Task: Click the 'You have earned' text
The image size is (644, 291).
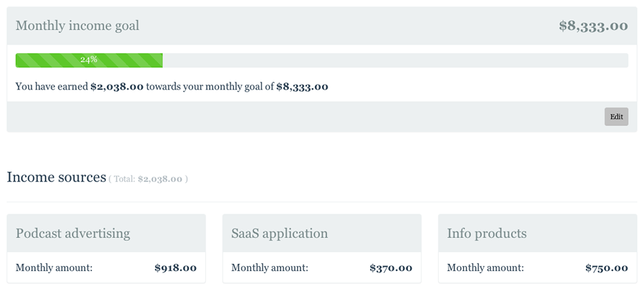Action: click(x=51, y=87)
